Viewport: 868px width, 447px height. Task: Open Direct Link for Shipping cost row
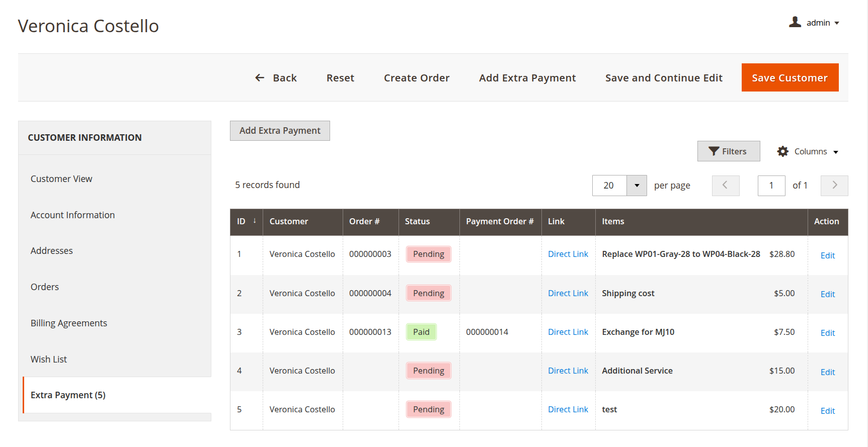pos(568,293)
